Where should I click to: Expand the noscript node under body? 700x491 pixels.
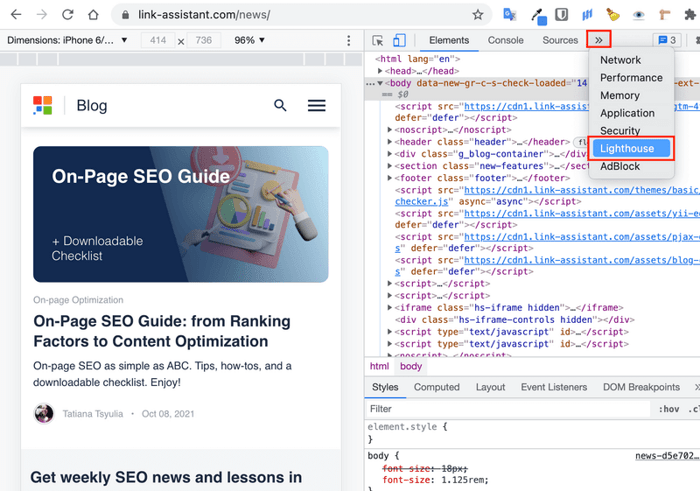[390, 130]
